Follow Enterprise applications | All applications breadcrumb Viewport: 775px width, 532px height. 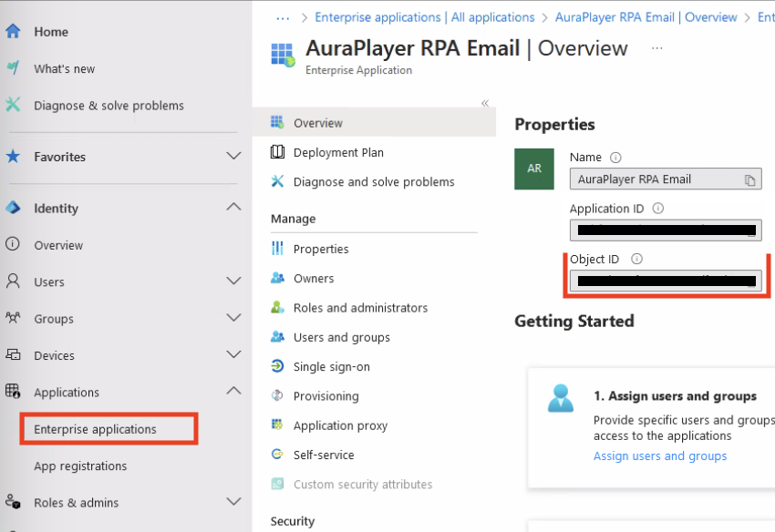[425, 17]
